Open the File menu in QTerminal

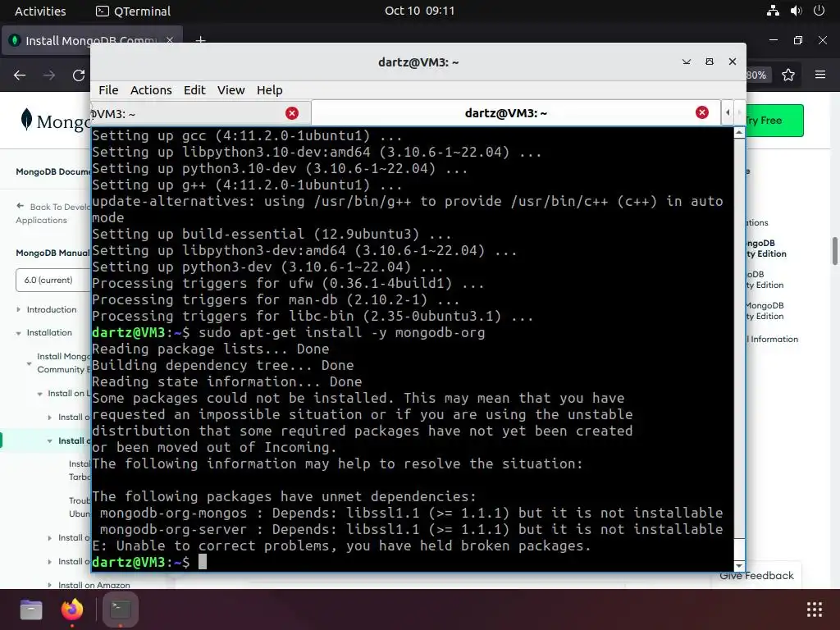coord(108,90)
